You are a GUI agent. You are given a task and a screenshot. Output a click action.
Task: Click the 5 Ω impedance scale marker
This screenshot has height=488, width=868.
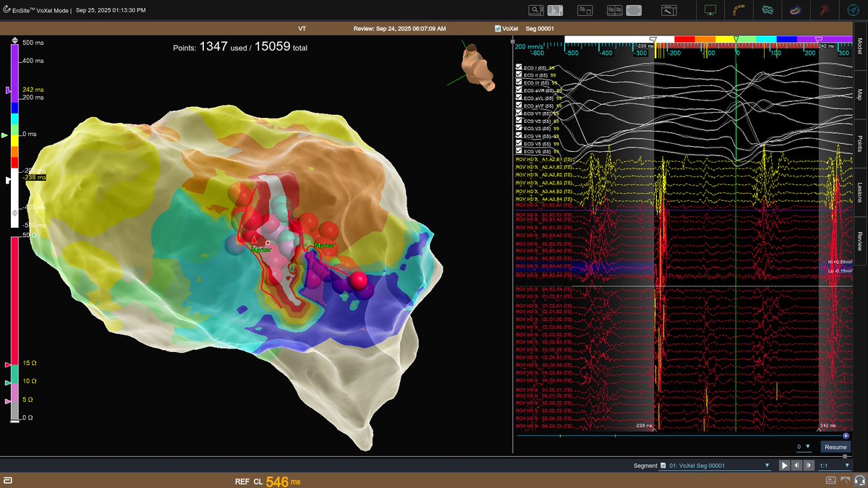8,400
